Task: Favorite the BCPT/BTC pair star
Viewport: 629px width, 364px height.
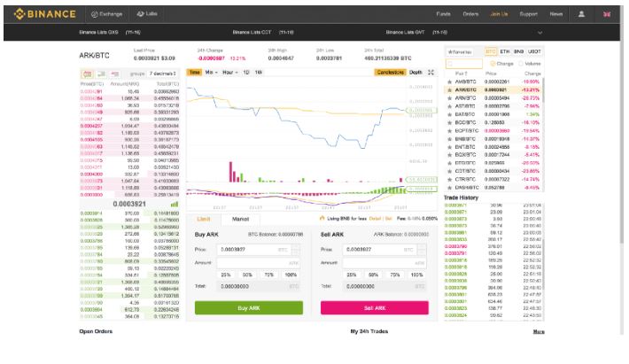Action: pos(449,131)
